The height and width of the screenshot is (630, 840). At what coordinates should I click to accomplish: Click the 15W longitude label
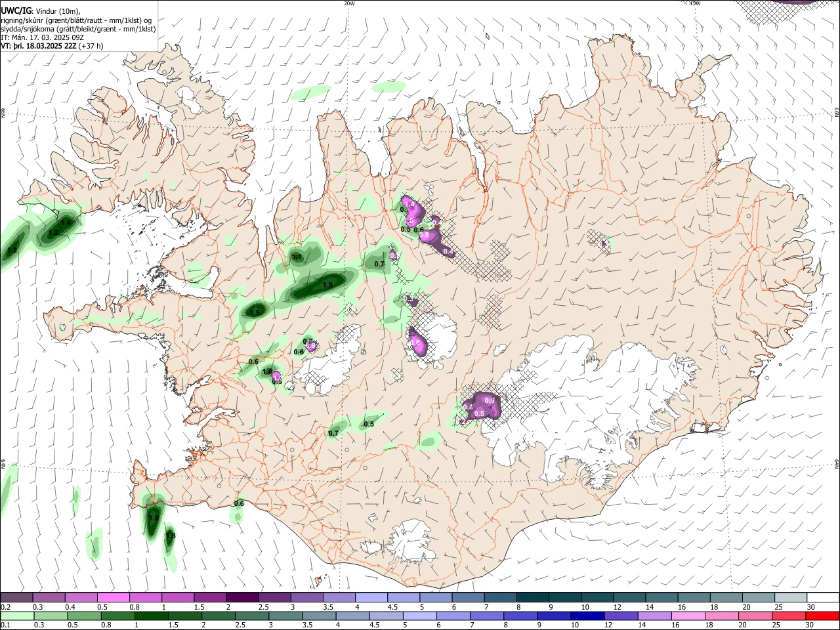tap(695, 3)
